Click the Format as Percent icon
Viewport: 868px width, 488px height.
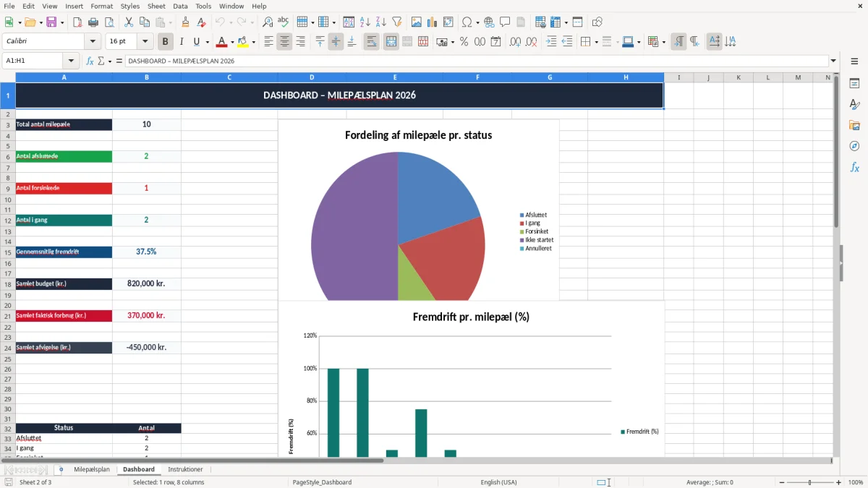464,42
